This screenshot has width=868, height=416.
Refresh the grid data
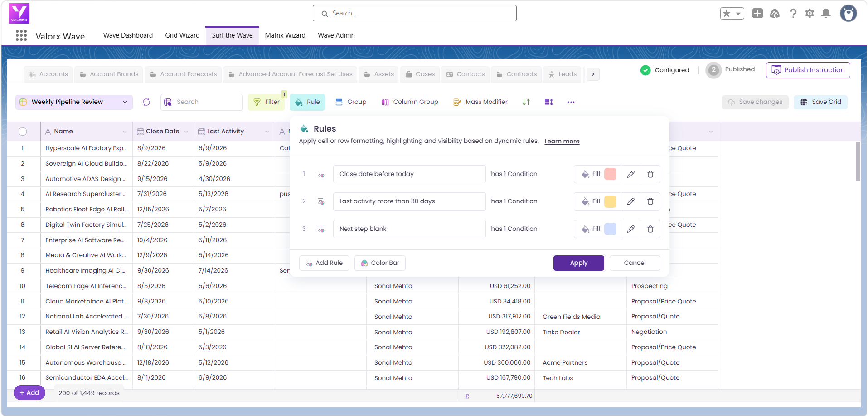[146, 102]
